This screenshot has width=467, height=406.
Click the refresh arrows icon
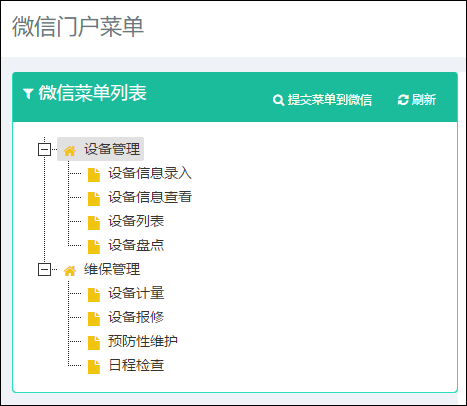403,100
